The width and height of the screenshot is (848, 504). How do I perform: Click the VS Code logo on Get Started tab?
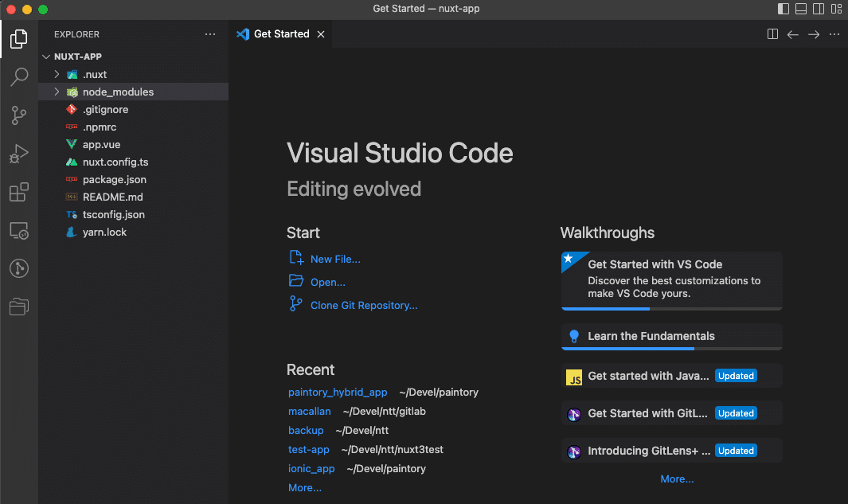243,34
